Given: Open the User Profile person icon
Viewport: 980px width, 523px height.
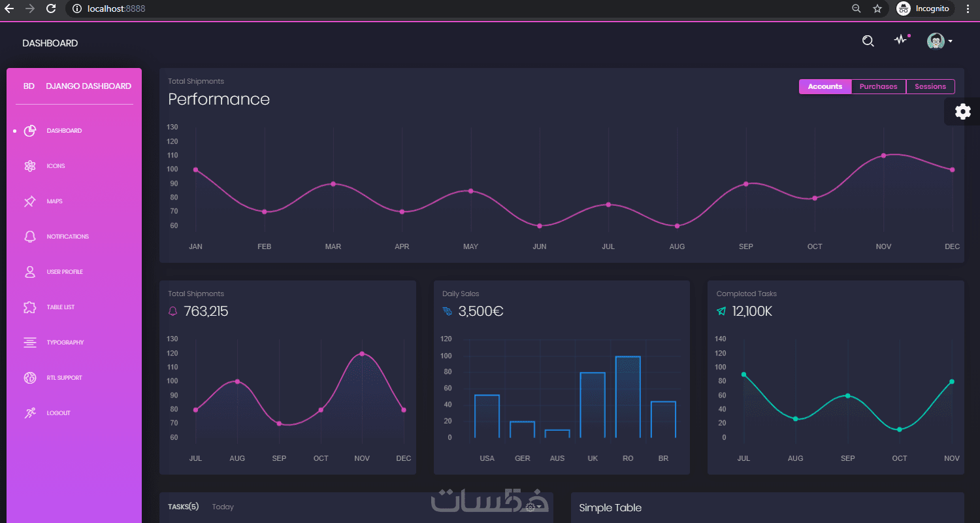Looking at the screenshot, I should (x=30, y=272).
